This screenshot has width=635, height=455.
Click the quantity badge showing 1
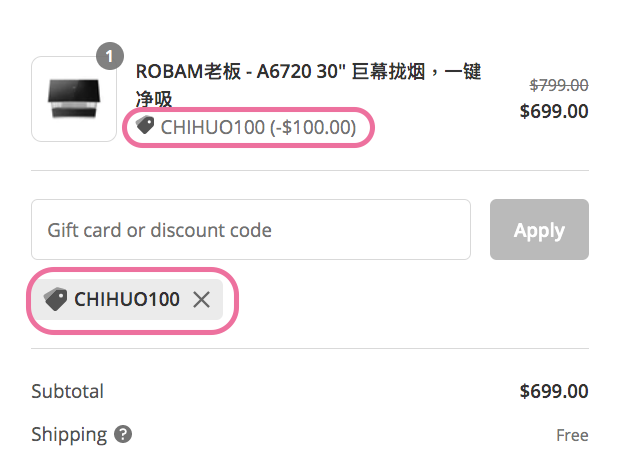click(110, 56)
